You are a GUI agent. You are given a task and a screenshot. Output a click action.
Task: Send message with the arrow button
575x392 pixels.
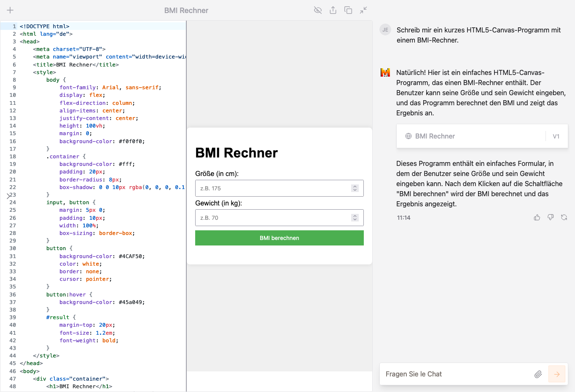point(557,374)
